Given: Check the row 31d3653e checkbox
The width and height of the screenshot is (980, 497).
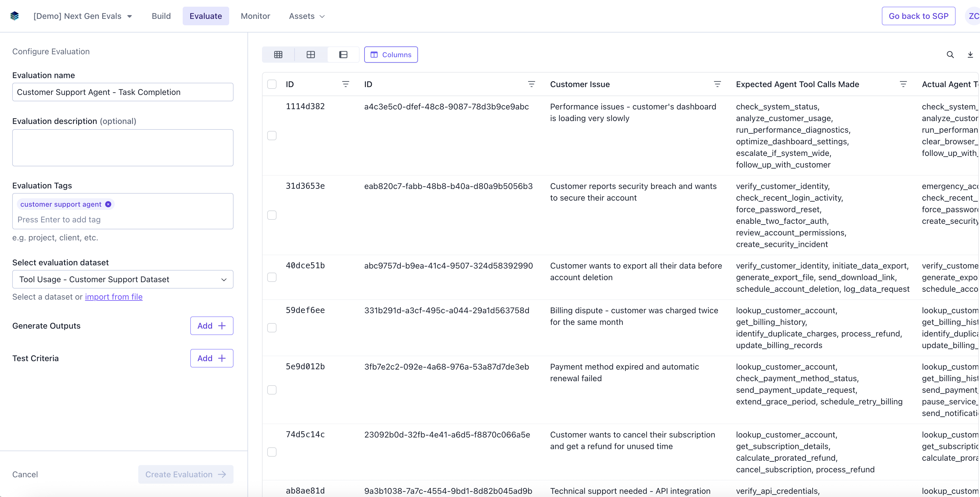Looking at the screenshot, I should (272, 215).
